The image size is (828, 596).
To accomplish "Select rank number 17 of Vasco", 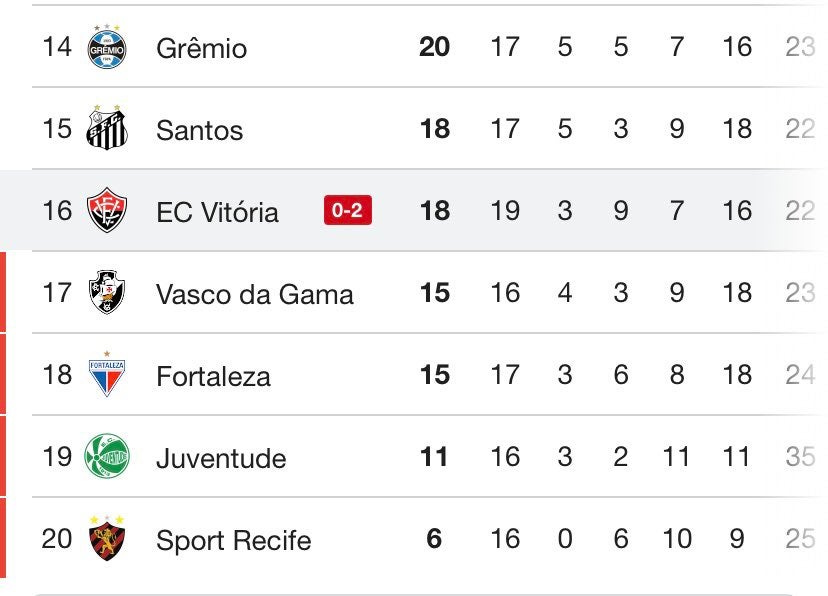I will tap(57, 292).
